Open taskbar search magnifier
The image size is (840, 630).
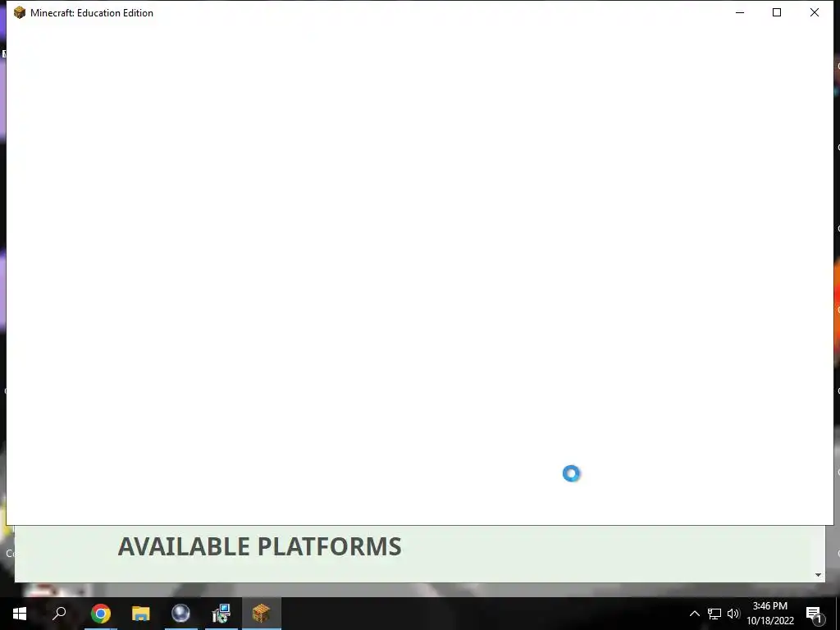(59, 614)
